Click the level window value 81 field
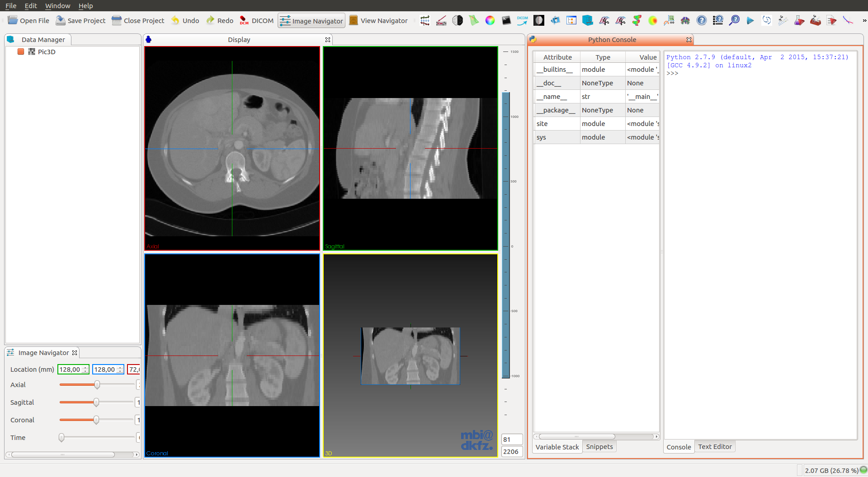This screenshot has height=477, width=868. (x=512, y=439)
